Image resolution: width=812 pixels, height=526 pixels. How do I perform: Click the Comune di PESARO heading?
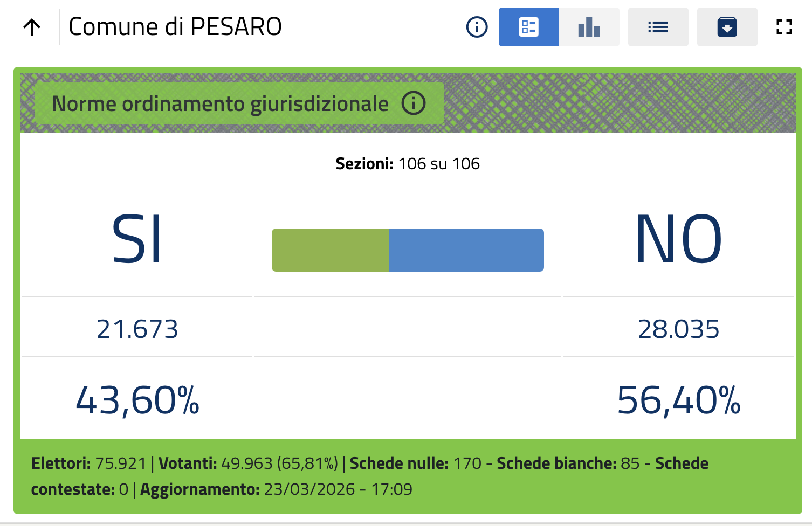point(175,27)
